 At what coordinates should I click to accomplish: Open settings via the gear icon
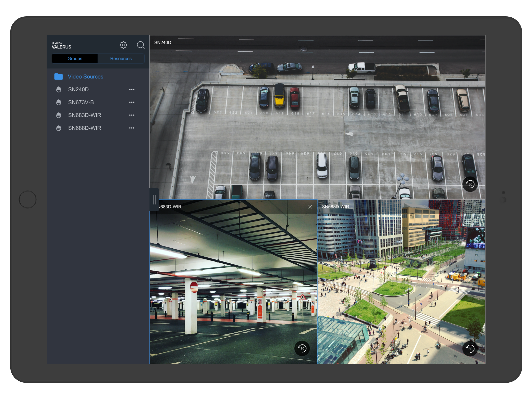point(123,45)
